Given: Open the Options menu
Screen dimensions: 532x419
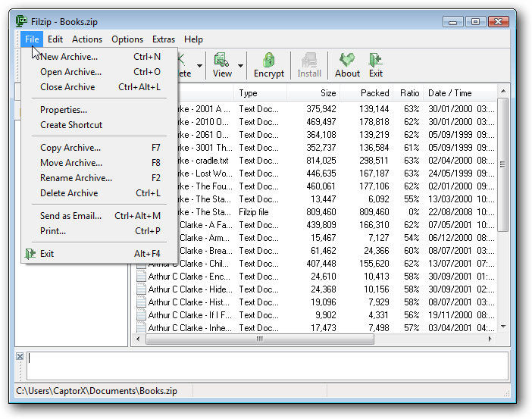Looking at the screenshot, I should point(127,39).
